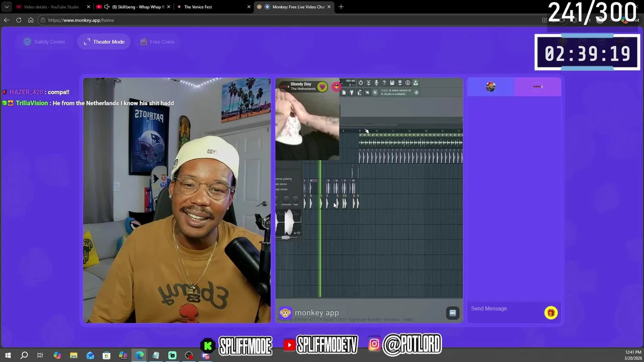This screenshot has width=644, height=362.
Task: Click FL Studio microphone record icon in stream
Action: (376, 83)
